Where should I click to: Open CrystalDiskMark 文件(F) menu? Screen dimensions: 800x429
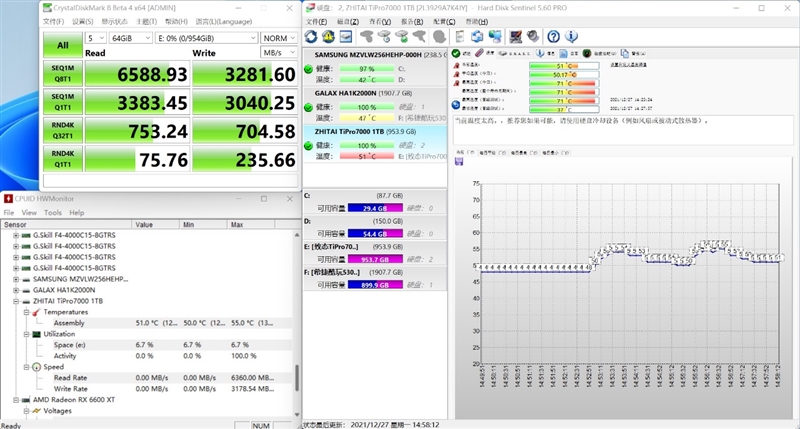[x=54, y=21]
